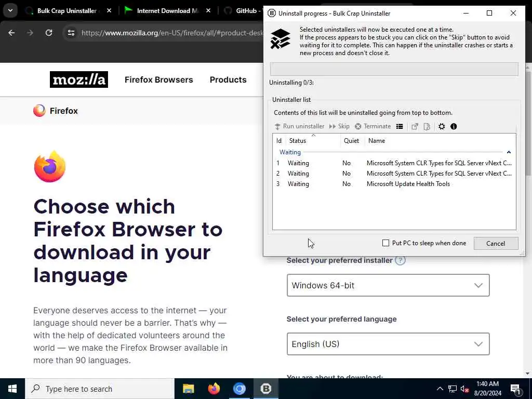532x399 pixels.
Task: Click the Firefox link beside small logo
Action: tap(64, 111)
